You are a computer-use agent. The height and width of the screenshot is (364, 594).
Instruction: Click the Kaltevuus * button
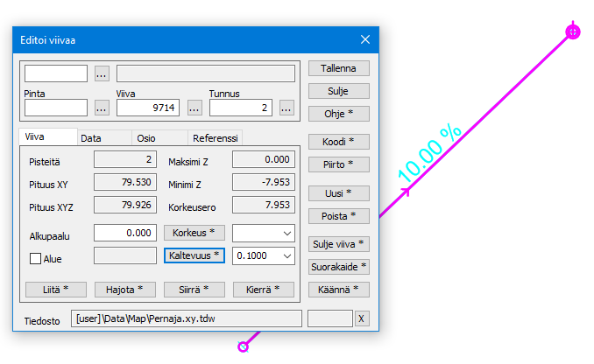click(x=194, y=255)
